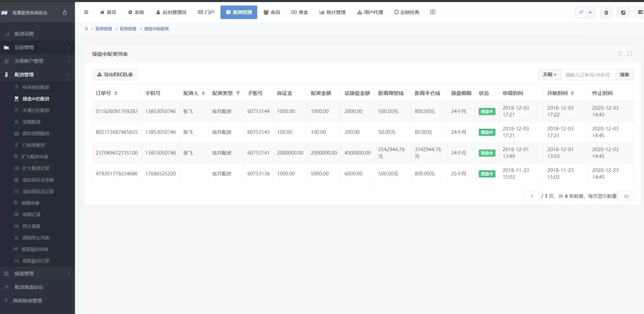This screenshot has width=644, height=314.
Task: Open 用户代理 from the top menu
Action: 369,12
